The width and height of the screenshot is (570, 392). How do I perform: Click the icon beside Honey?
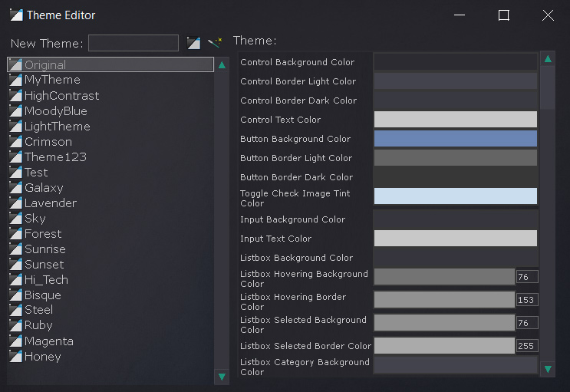point(15,356)
